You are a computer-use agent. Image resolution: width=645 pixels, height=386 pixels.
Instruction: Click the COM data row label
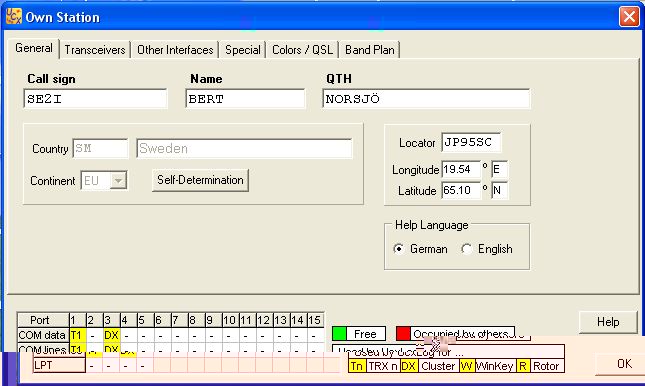pyautogui.click(x=43, y=335)
